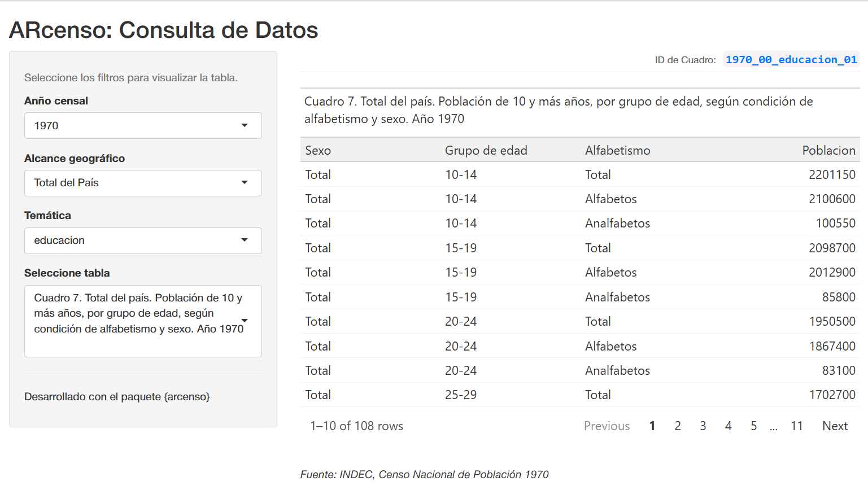The width and height of the screenshot is (868, 499).
Task: Sort by Grupo de edad column
Action: [x=486, y=150]
